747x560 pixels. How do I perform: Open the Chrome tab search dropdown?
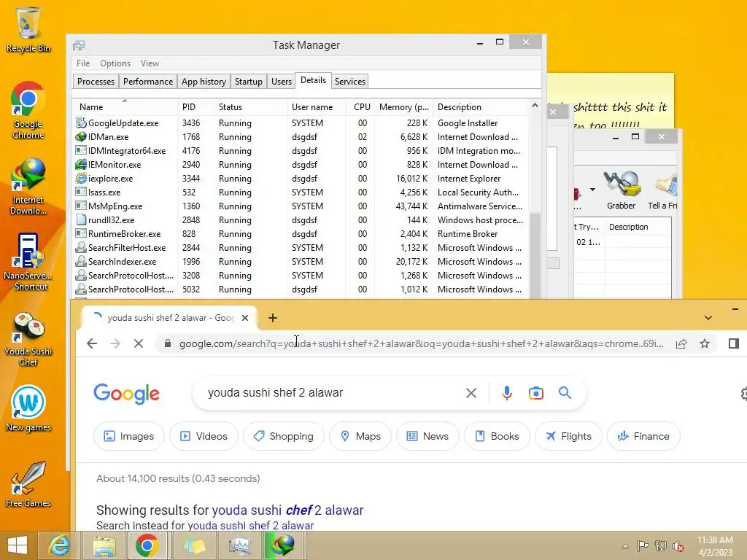pyautogui.click(x=708, y=318)
